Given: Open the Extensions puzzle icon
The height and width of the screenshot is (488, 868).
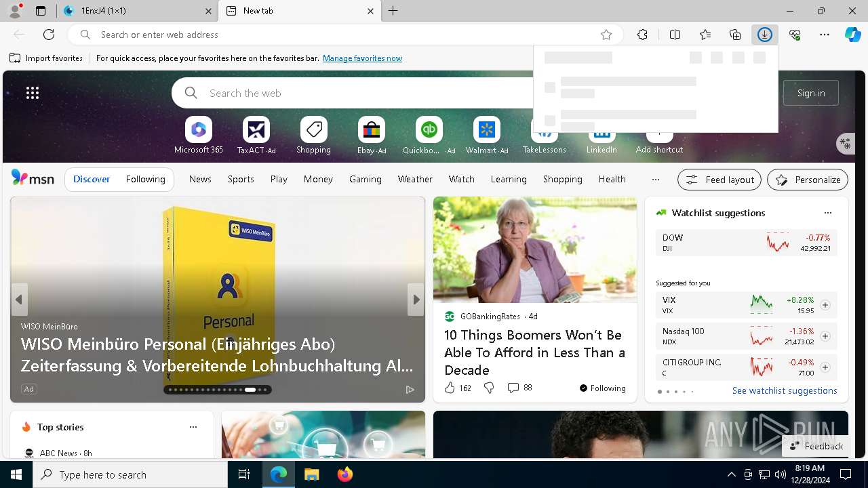Looking at the screenshot, I should click(643, 35).
